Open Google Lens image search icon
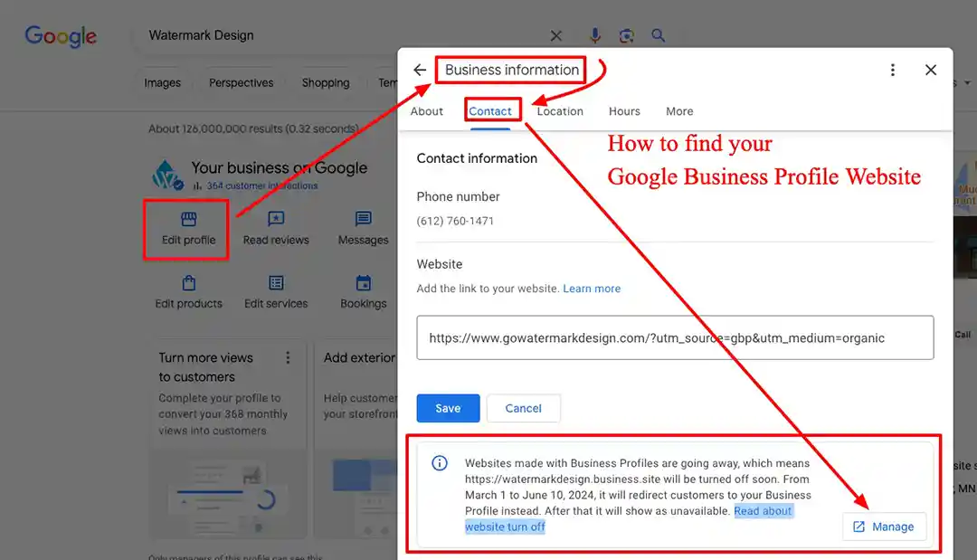The height and width of the screenshot is (560, 977). pyautogui.click(x=626, y=36)
